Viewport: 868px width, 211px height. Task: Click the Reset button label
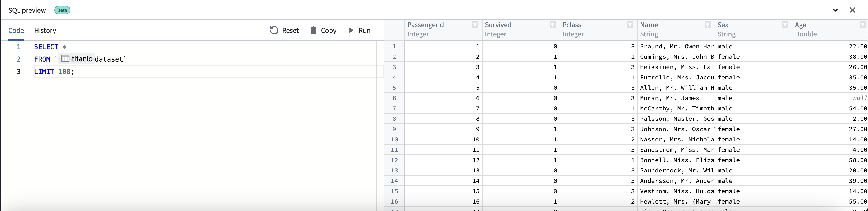(291, 30)
